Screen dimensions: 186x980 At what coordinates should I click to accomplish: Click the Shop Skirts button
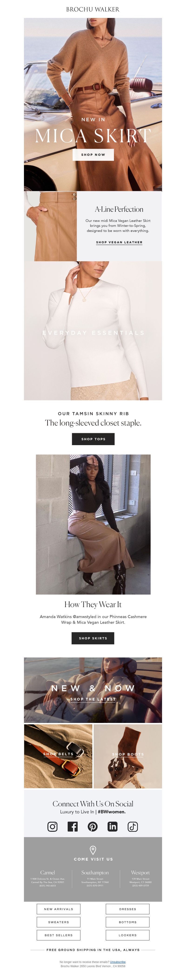(93, 638)
